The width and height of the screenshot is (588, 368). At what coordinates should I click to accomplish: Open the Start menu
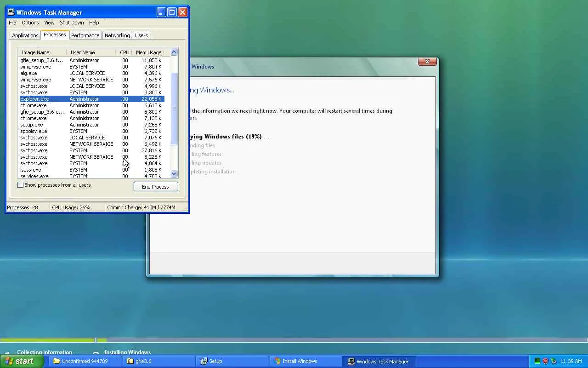pos(22,361)
